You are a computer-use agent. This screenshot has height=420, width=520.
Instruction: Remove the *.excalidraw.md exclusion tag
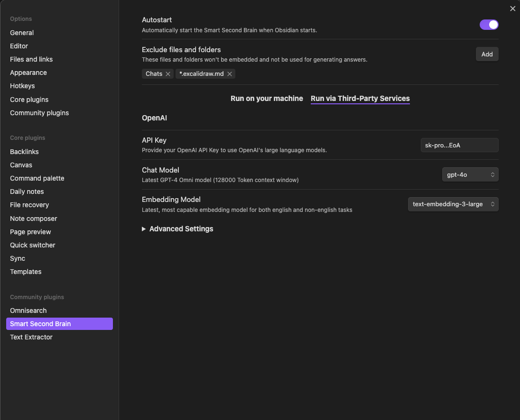pyautogui.click(x=230, y=74)
